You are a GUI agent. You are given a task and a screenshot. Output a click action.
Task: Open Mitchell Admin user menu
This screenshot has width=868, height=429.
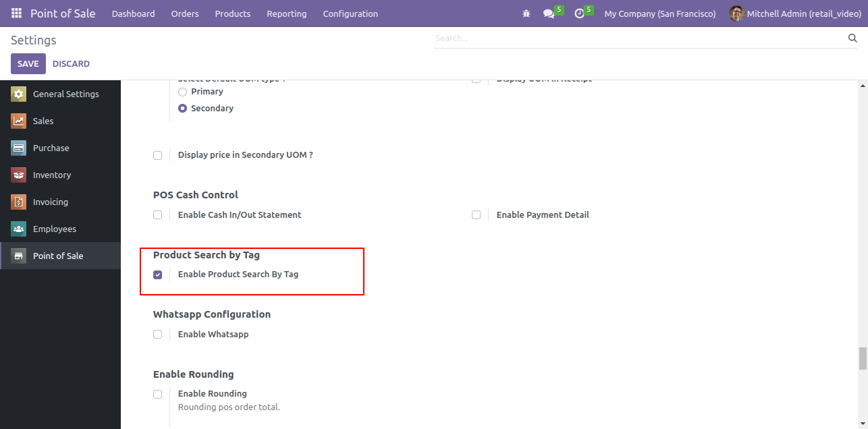coord(795,13)
